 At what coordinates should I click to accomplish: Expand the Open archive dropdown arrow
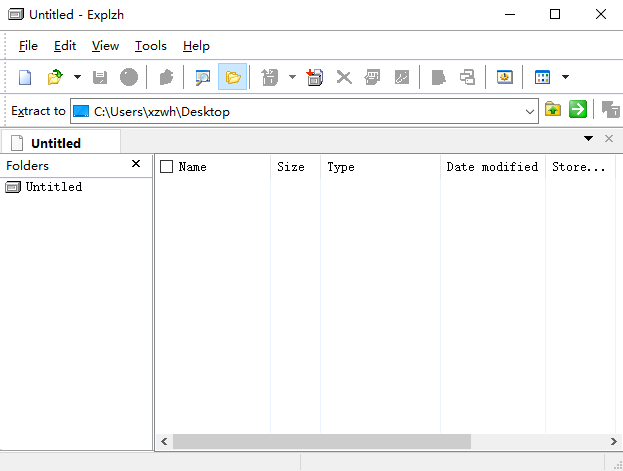pos(76,77)
